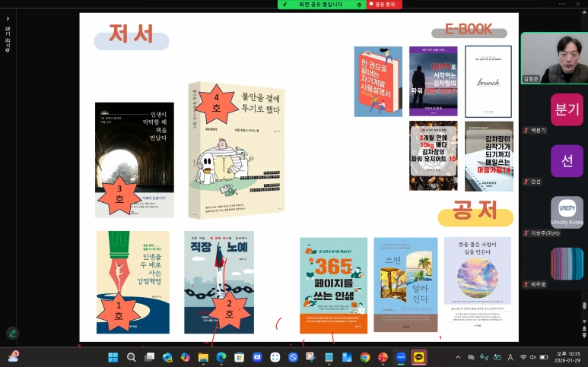
Task: Click muted mic icon next to 박주영
Action: pyautogui.click(x=526, y=285)
